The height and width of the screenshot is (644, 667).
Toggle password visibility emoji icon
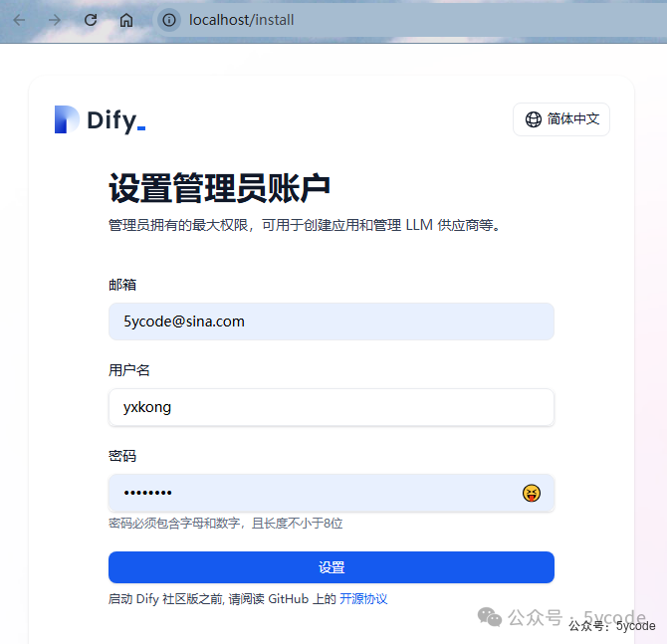coord(532,493)
